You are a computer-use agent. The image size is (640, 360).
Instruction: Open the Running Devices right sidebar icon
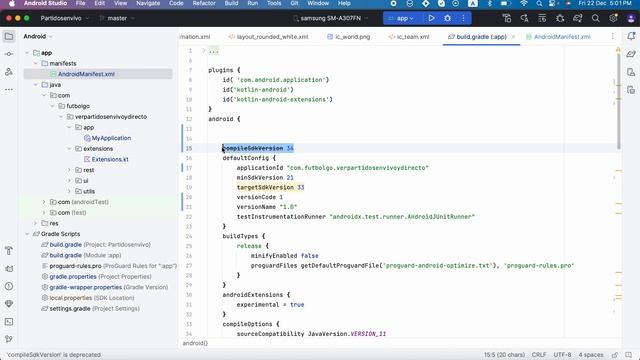pos(631,90)
